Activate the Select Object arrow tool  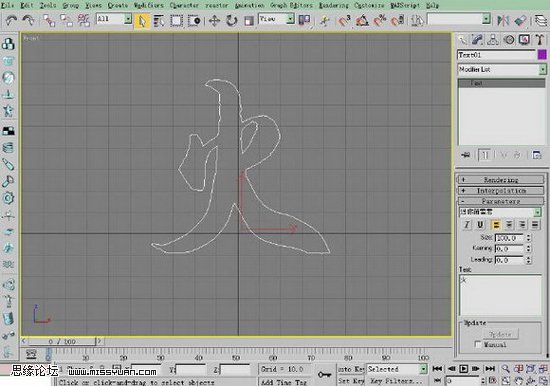(x=142, y=21)
